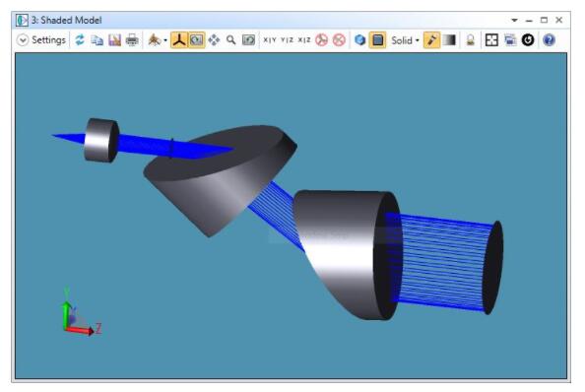The width and height of the screenshot is (585, 392).
Task: Toggle the coordinate axes display button
Action: pyautogui.click(x=179, y=40)
